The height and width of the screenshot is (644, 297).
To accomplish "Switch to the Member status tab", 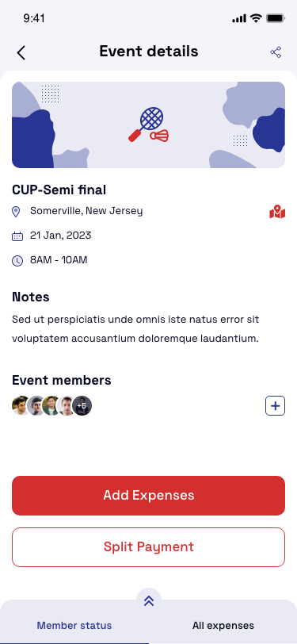I will click(74, 626).
